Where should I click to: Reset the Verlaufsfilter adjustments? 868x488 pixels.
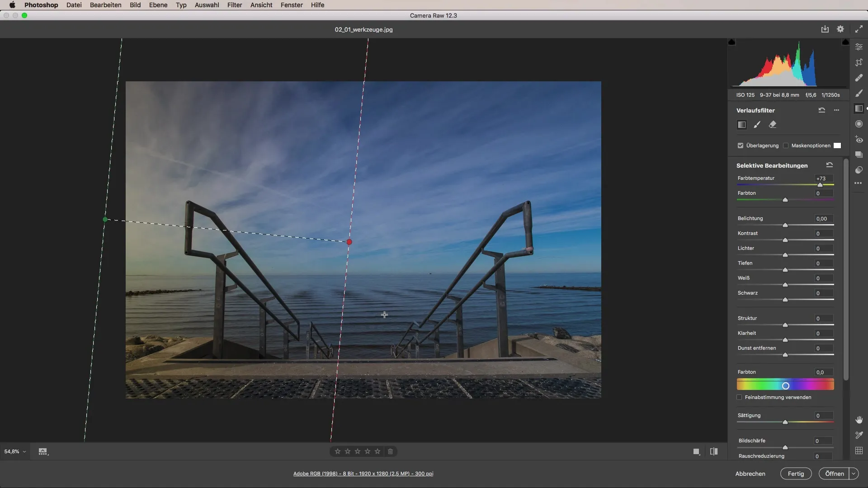point(822,110)
